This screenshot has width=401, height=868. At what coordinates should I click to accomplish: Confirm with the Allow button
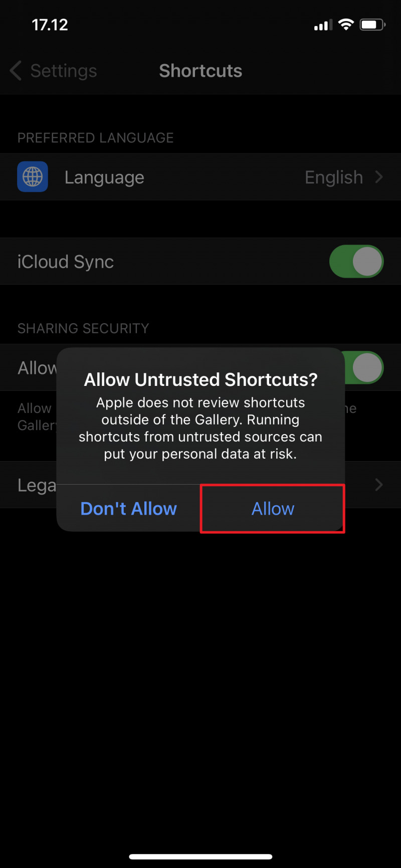[273, 509]
